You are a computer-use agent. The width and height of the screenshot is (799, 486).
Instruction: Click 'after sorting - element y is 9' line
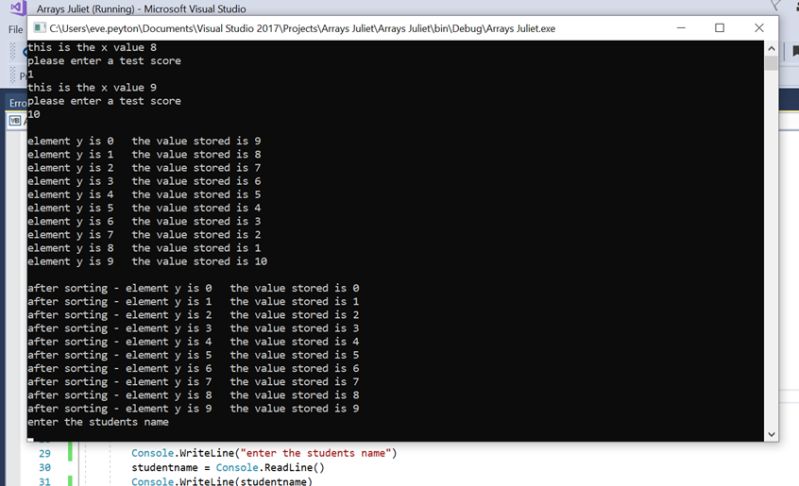coord(193,409)
